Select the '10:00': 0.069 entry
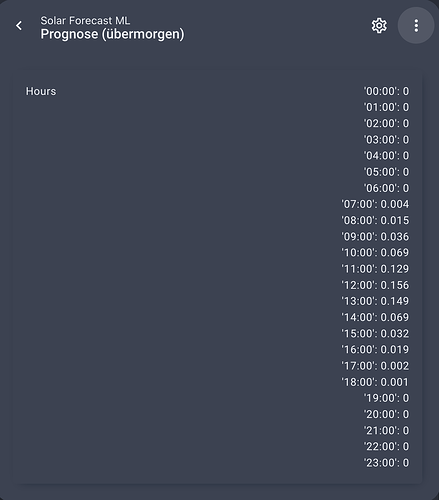Image resolution: width=439 pixels, height=500 pixels. tap(375, 253)
